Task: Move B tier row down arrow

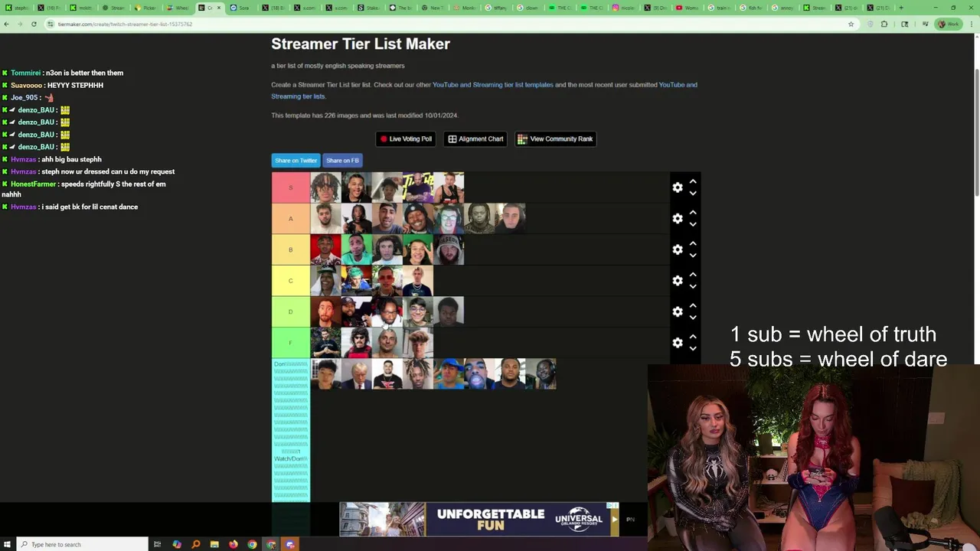Action: tap(693, 255)
